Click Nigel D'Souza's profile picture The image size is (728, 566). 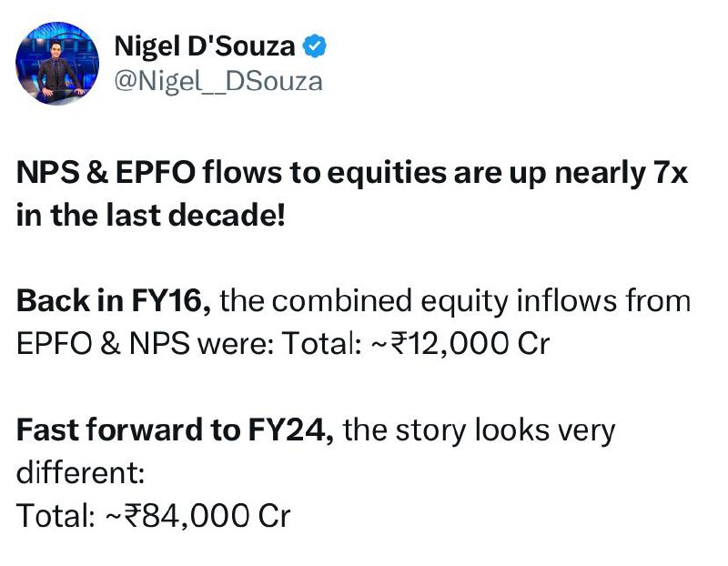[56, 63]
